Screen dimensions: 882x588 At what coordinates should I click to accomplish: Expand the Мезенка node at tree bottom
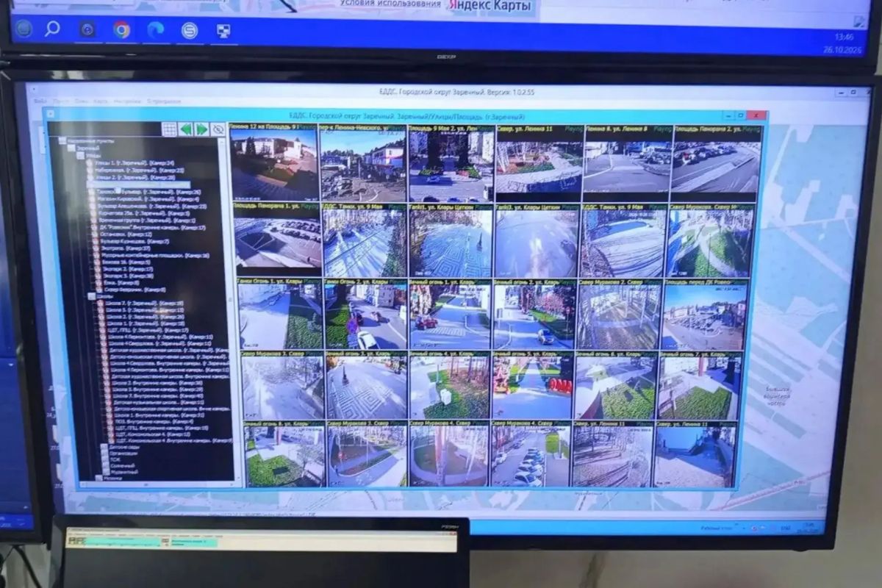pos(100,478)
